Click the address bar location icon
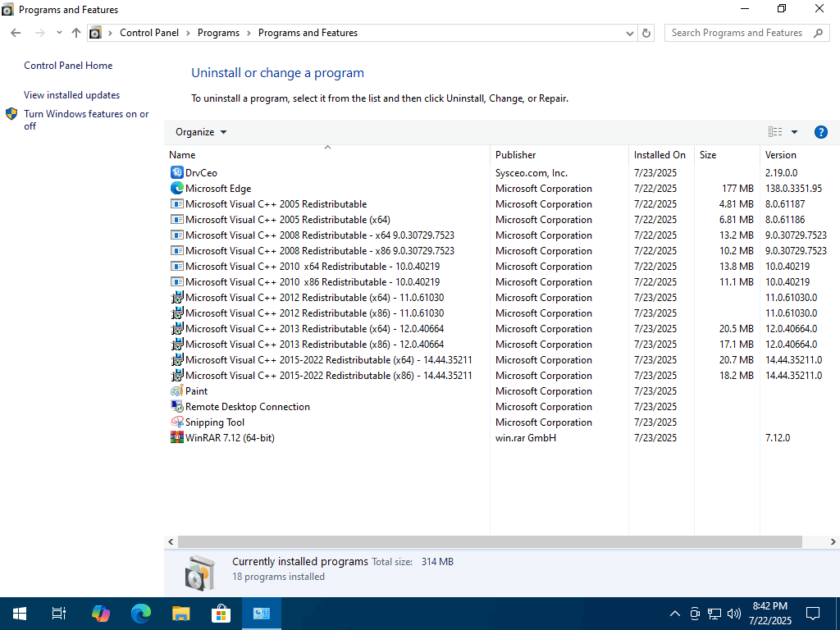The height and width of the screenshot is (630, 840). 95,33
